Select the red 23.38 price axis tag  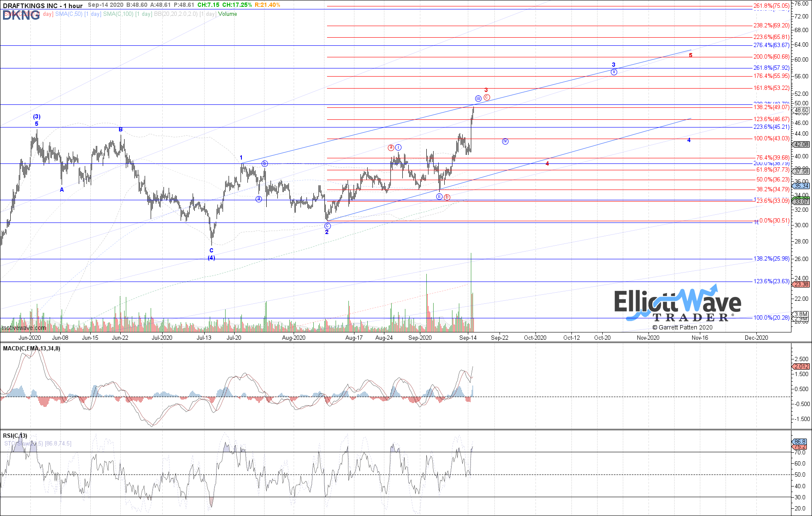tap(801, 285)
